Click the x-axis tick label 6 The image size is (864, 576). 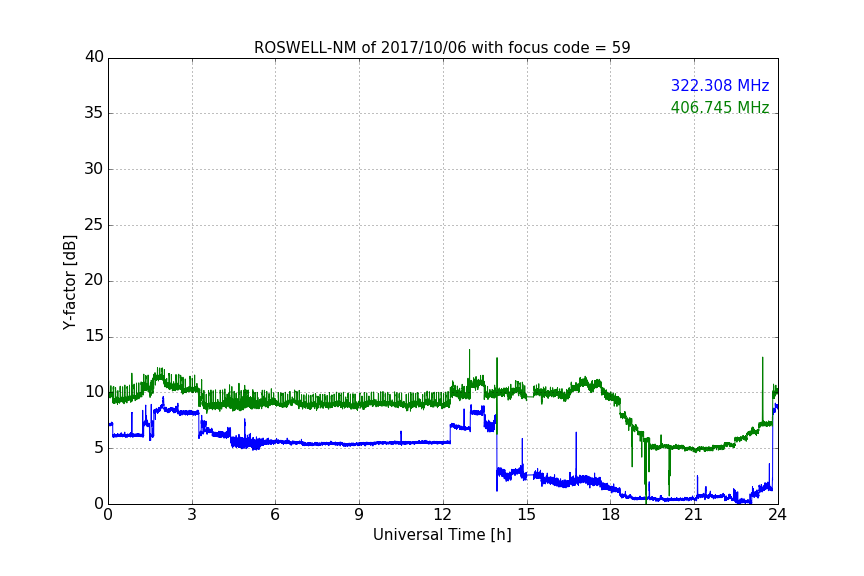(x=275, y=515)
